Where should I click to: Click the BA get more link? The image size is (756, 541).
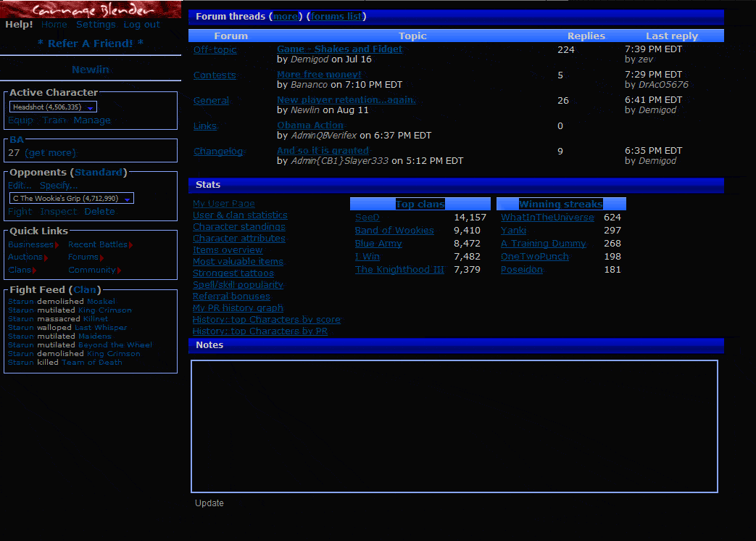(x=51, y=153)
